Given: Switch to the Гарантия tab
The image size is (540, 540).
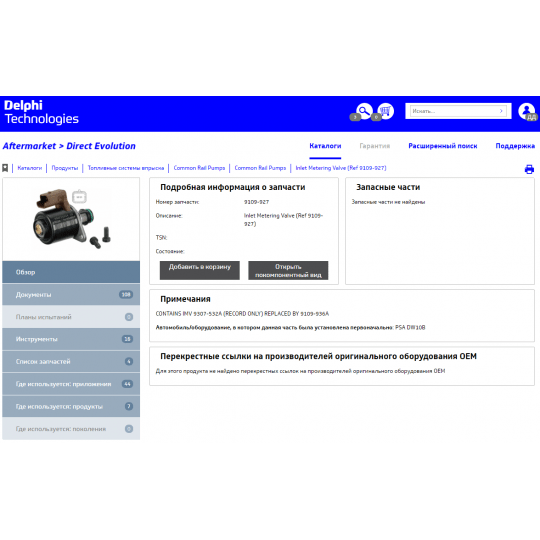Looking at the screenshot, I should pyautogui.click(x=375, y=146).
